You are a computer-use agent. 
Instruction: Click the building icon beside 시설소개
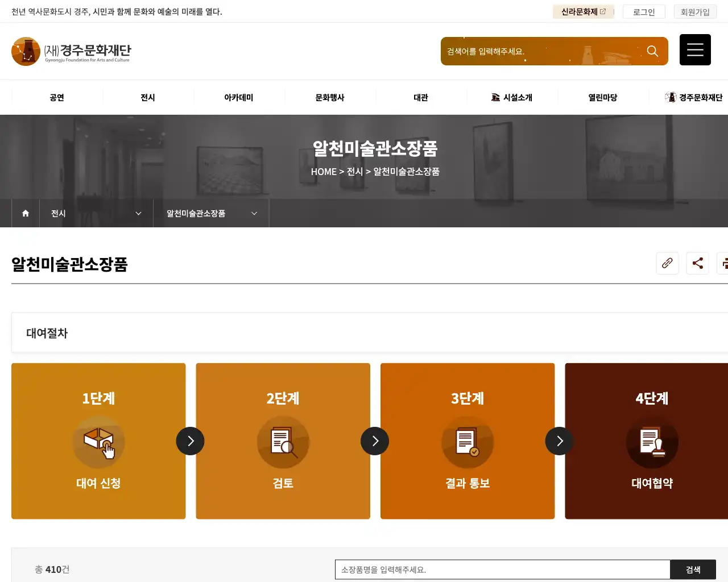pyautogui.click(x=495, y=97)
